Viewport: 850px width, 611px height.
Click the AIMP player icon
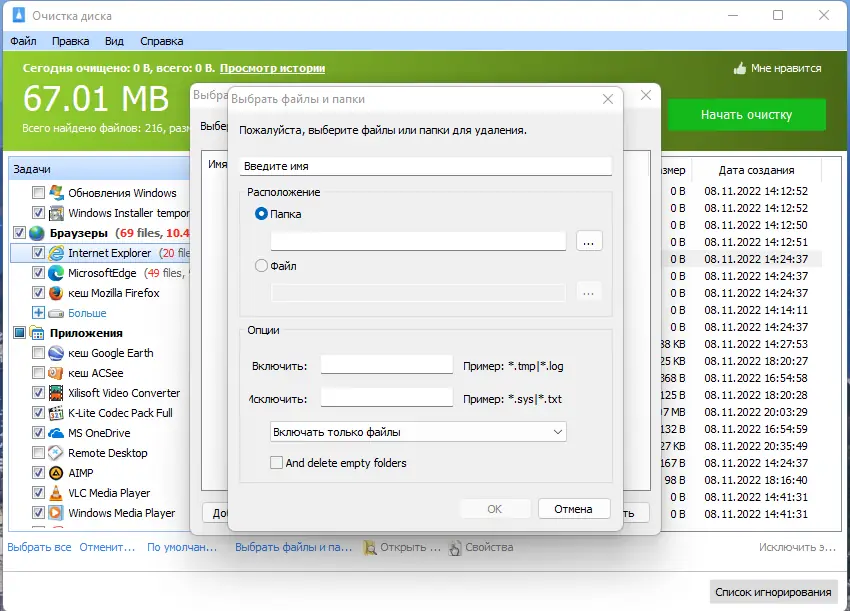click(x=56, y=473)
